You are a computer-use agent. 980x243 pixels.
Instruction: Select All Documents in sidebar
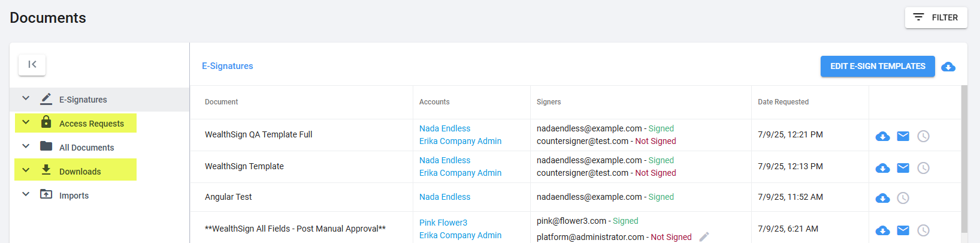[86, 148]
